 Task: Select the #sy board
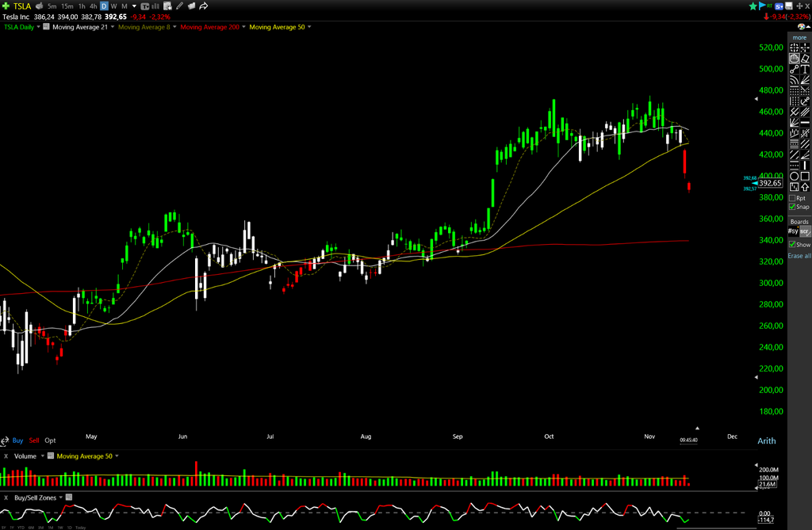click(793, 231)
